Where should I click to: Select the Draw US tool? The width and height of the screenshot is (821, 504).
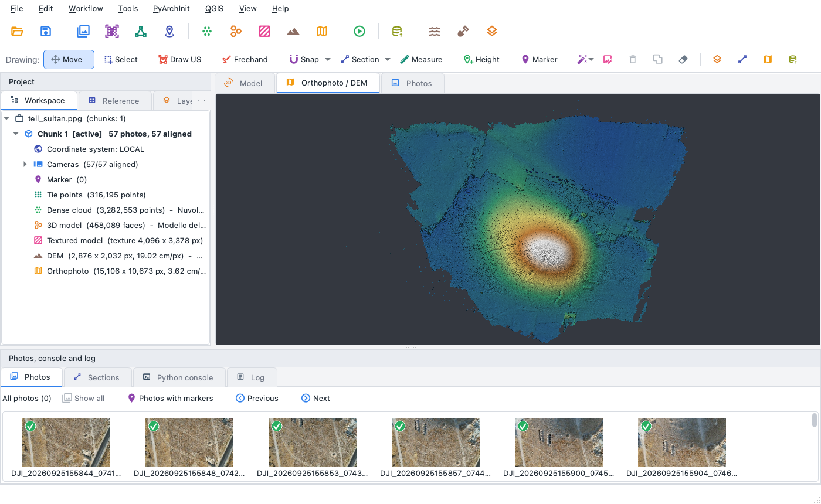(180, 59)
